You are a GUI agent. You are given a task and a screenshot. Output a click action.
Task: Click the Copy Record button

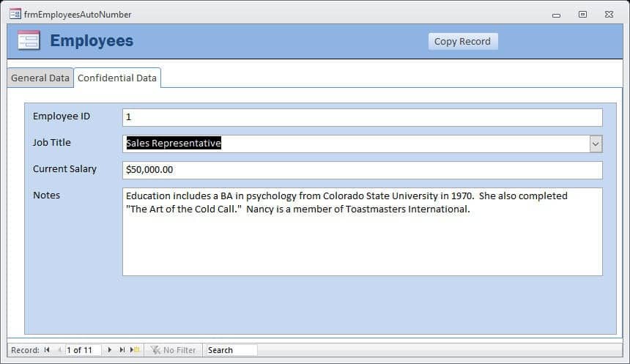(463, 42)
